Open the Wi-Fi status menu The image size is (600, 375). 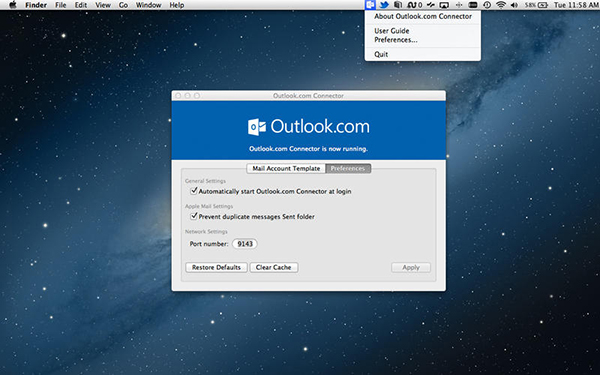[x=501, y=5]
